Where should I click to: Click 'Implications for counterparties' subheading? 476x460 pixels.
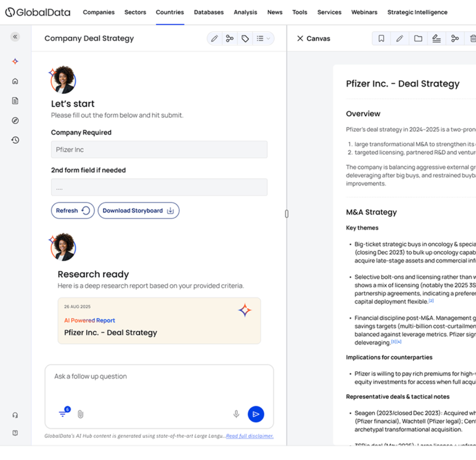pos(389,357)
